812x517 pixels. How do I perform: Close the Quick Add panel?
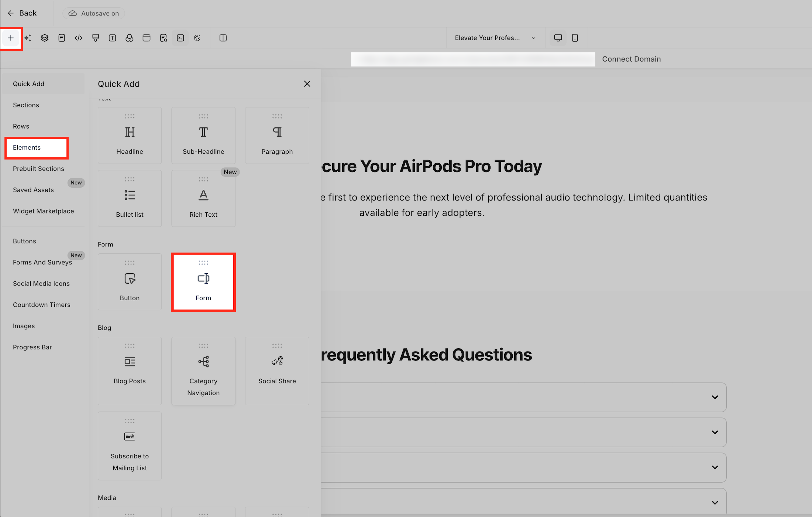tap(307, 84)
